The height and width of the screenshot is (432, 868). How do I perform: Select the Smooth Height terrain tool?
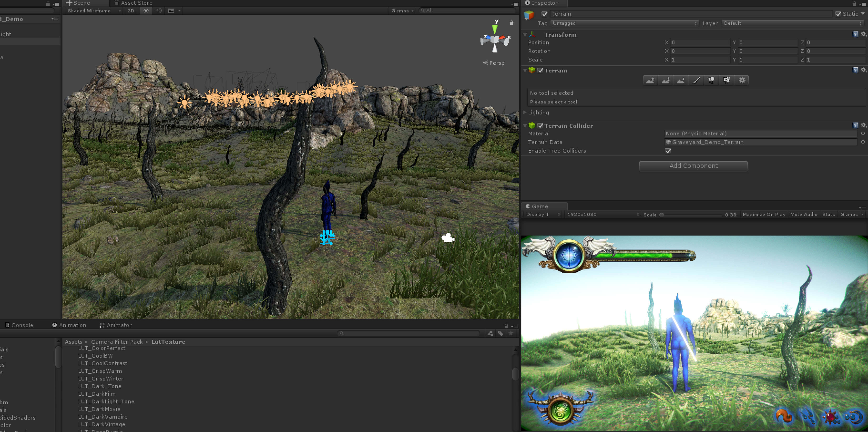point(681,80)
